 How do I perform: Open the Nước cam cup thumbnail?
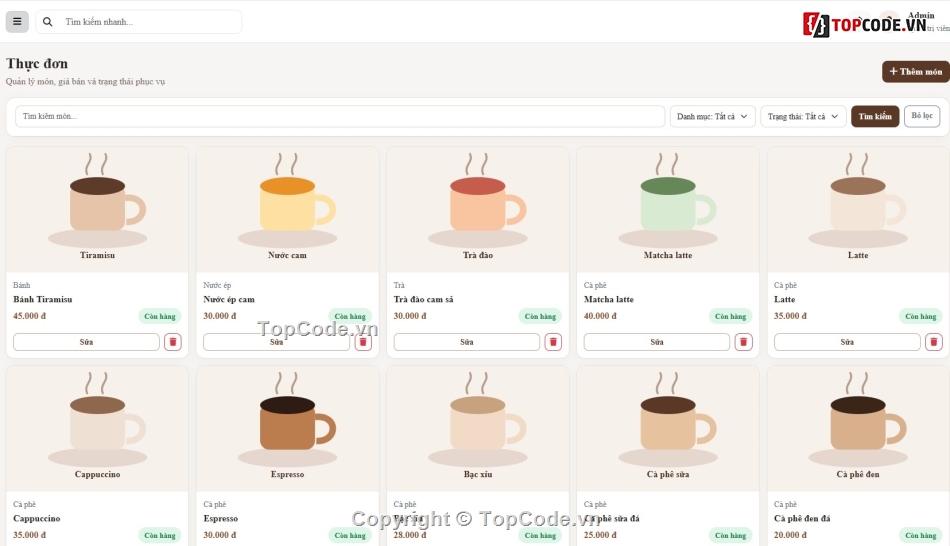point(288,209)
